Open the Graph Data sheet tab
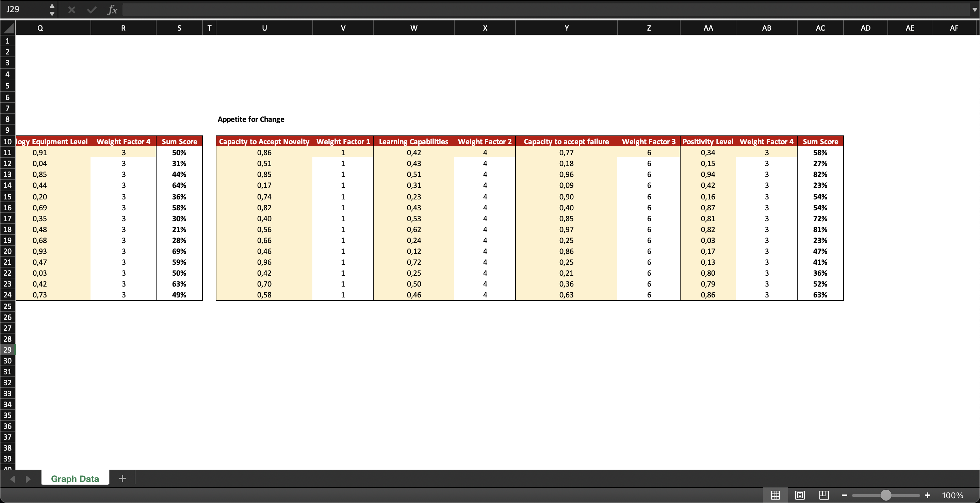Viewport: 980px width, 503px height. click(x=75, y=478)
